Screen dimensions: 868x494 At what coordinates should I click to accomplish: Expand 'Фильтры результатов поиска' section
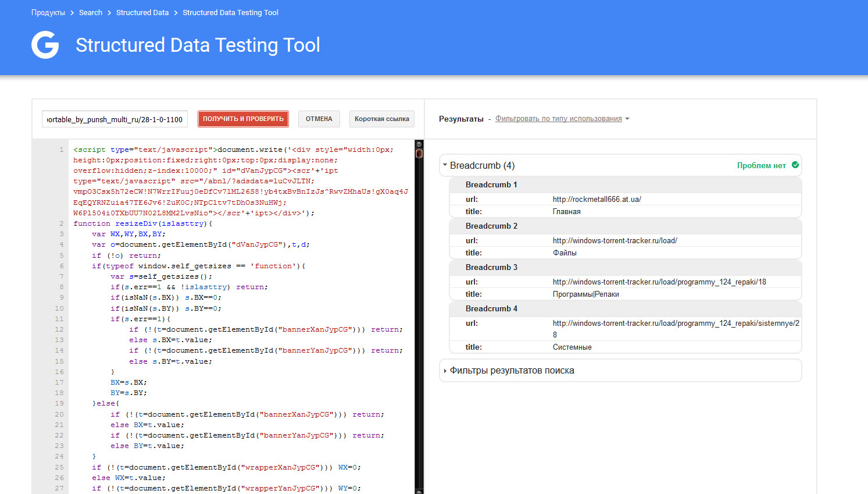[445, 371]
